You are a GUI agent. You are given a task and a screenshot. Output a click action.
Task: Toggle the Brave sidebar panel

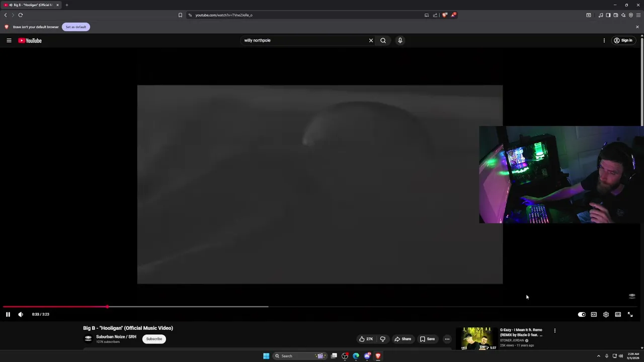coord(608,15)
